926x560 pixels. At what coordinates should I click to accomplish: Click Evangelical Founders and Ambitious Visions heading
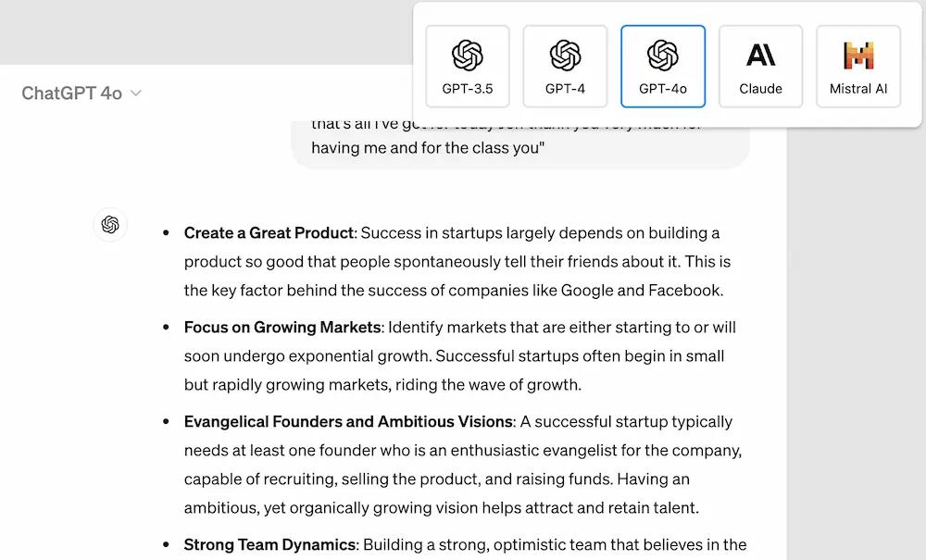[x=348, y=422]
